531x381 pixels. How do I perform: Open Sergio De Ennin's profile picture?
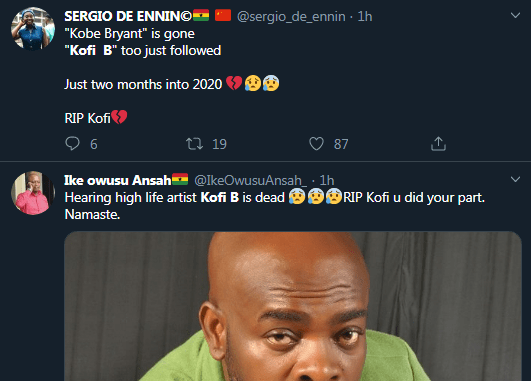tap(33, 29)
